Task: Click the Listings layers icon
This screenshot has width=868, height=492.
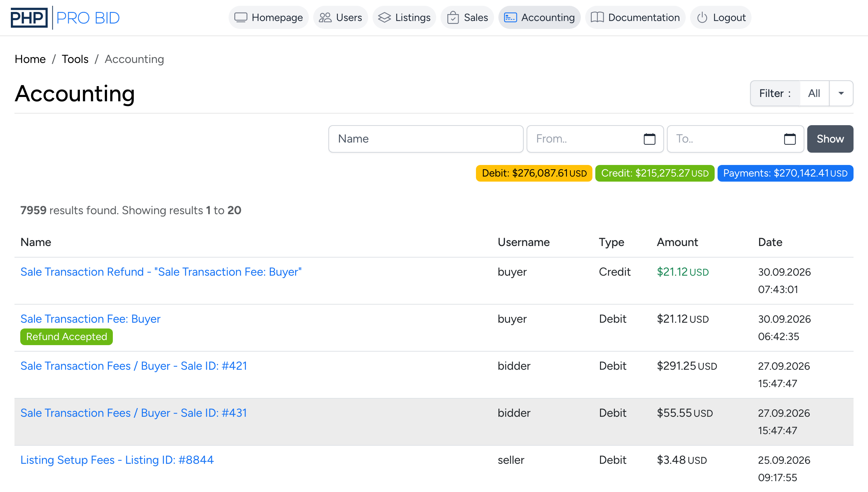Action: click(x=384, y=17)
